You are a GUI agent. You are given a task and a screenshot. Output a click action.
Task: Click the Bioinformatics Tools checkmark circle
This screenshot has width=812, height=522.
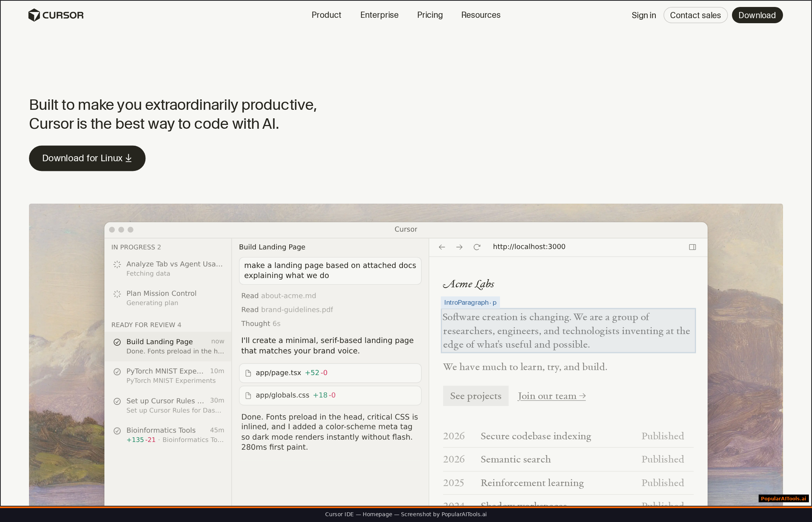(117, 431)
